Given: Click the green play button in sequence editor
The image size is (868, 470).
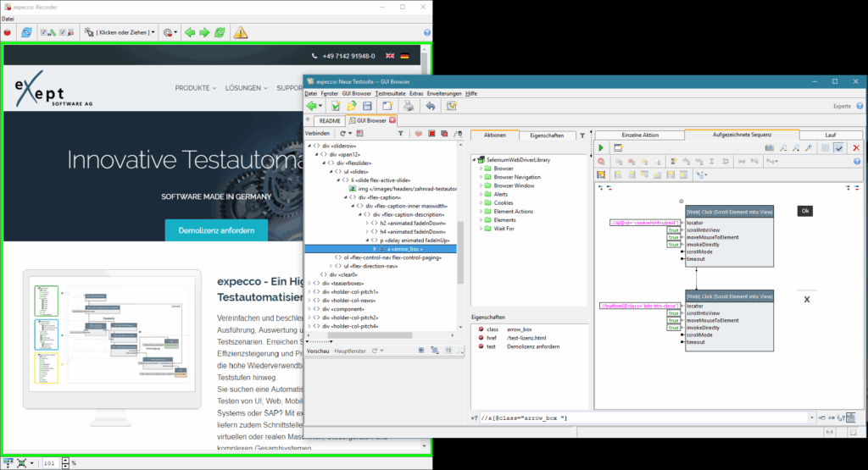Looking at the screenshot, I should pos(602,148).
